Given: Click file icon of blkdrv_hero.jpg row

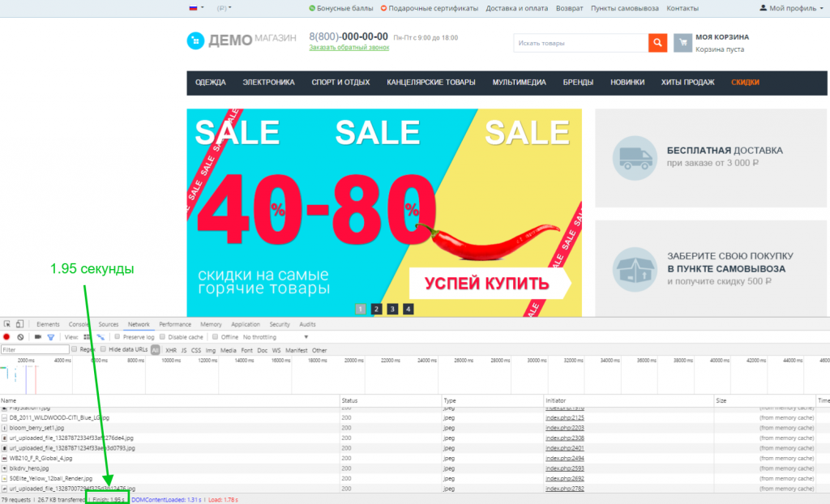Looking at the screenshot, I should point(4,468).
